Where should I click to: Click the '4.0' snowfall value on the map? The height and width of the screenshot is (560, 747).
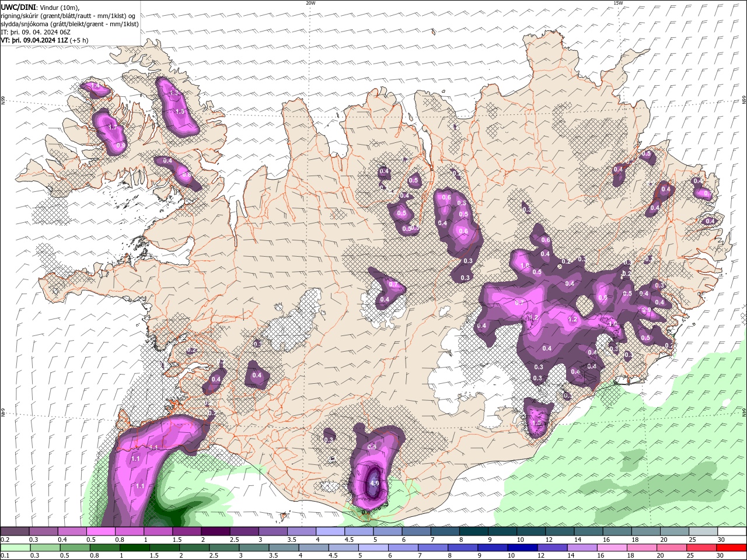(375, 483)
